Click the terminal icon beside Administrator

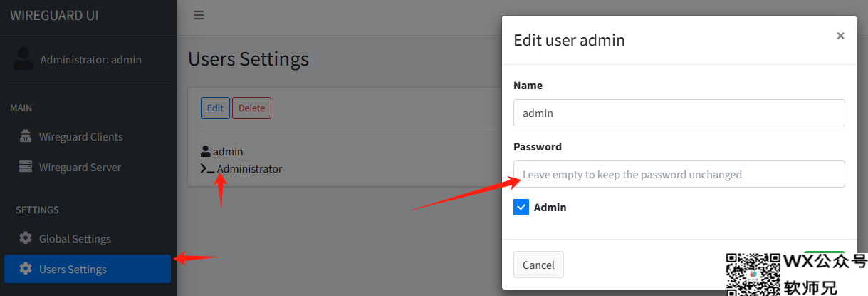pos(207,169)
